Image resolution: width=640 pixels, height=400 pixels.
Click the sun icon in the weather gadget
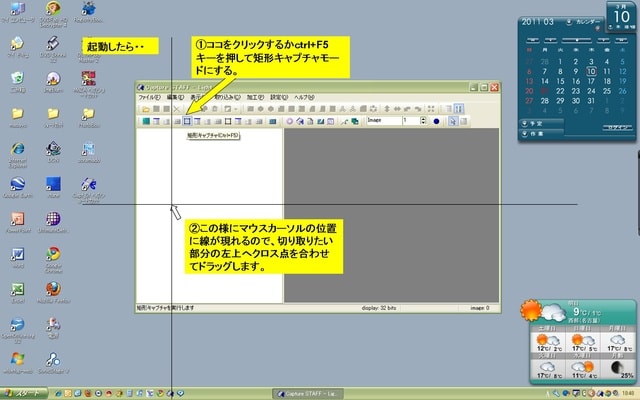(x=531, y=311)
